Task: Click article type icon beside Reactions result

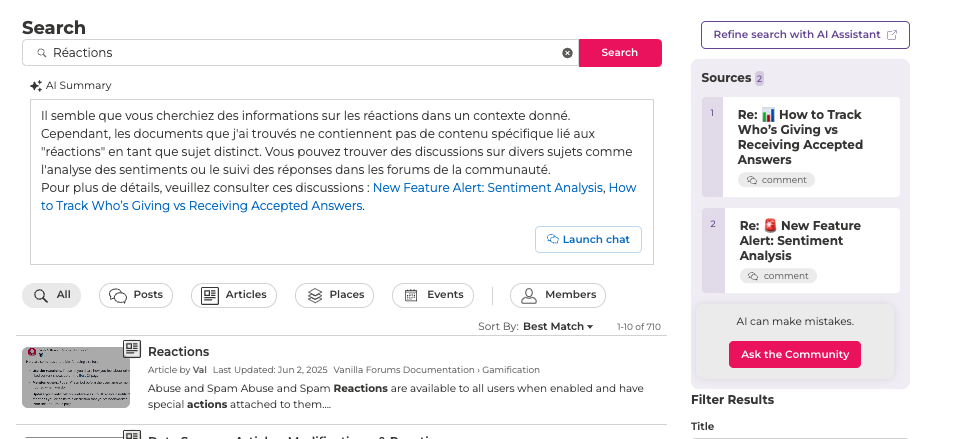Action: [x=132, y=349]
